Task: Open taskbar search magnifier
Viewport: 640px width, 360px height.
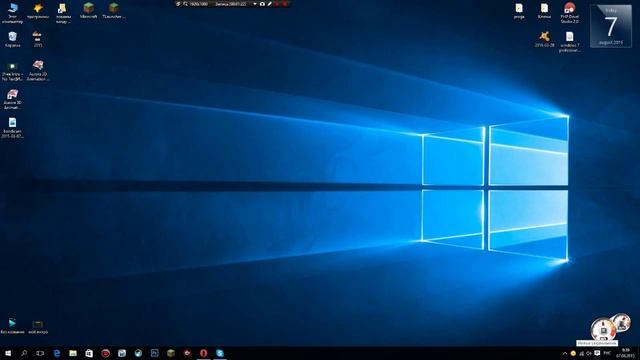Action: tap(24, 353)
